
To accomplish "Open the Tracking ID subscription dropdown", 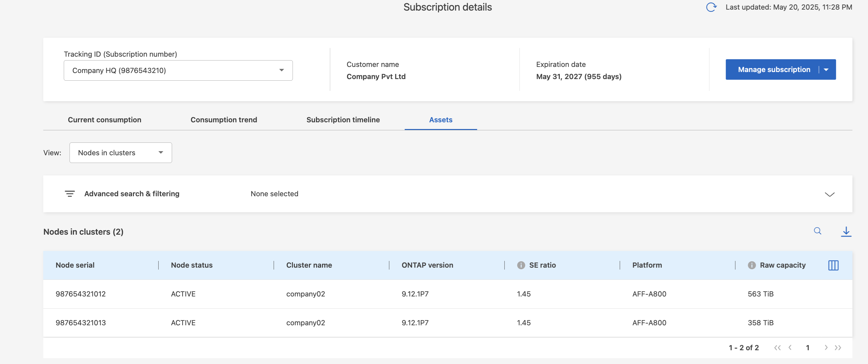I will click(178, 70).
